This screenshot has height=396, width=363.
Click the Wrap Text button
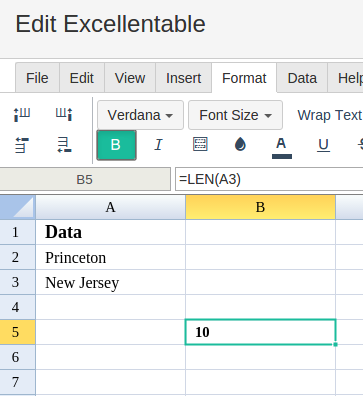(x=329, y=115)
